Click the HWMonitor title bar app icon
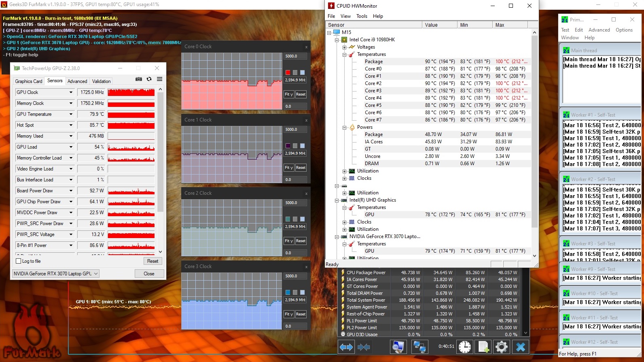Image resolution: width=644 pixels, height=362 pixels. (331, 6)
